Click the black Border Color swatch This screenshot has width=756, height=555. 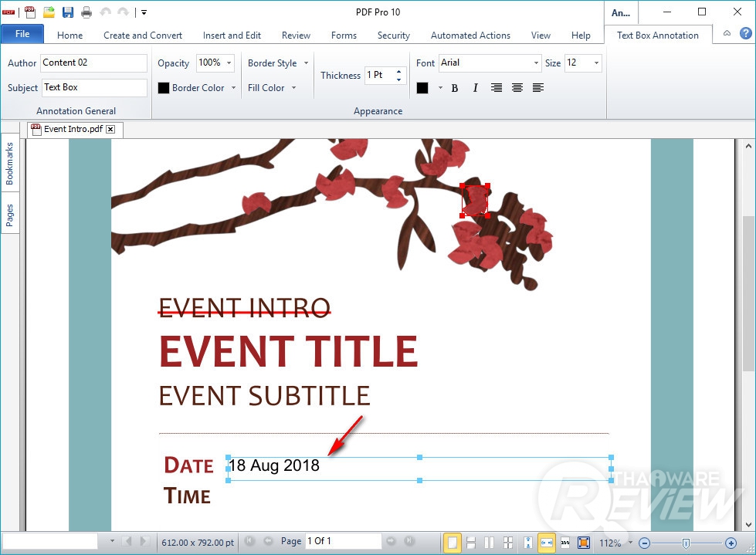[x=164, y=88]
